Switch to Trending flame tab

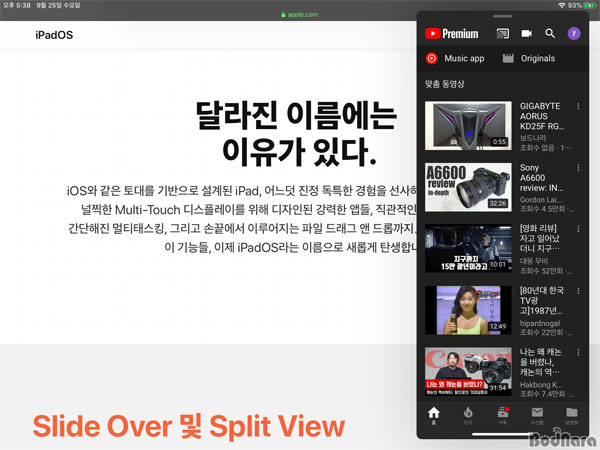pos(468,415)
